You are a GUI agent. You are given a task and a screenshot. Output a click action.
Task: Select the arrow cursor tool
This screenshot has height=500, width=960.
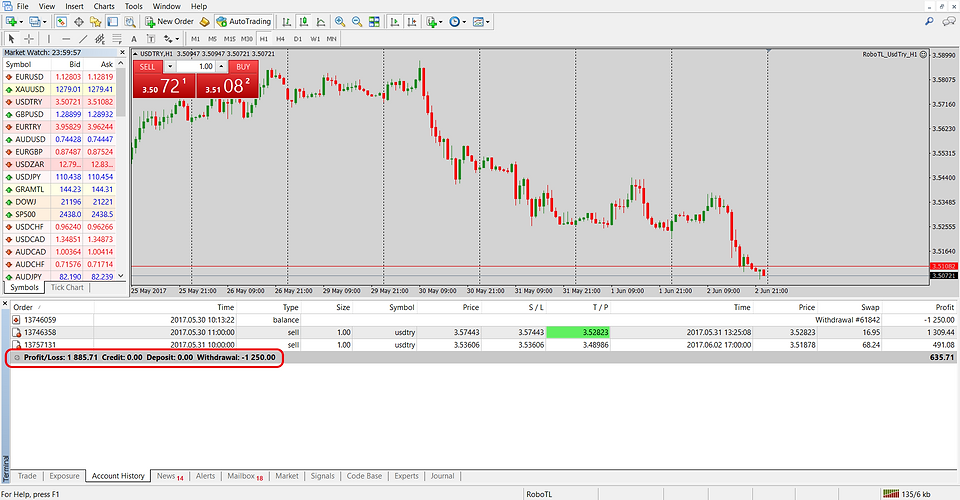coord(10,39)
